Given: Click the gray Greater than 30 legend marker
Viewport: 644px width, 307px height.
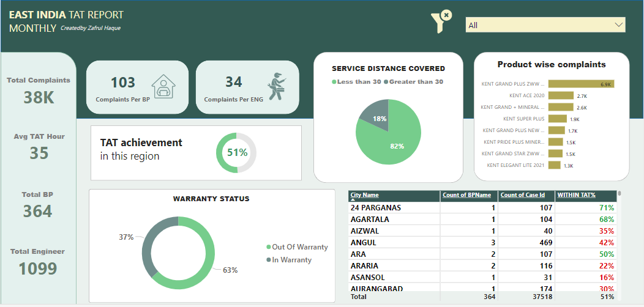Looking at the screenshot, I should 386,82.
